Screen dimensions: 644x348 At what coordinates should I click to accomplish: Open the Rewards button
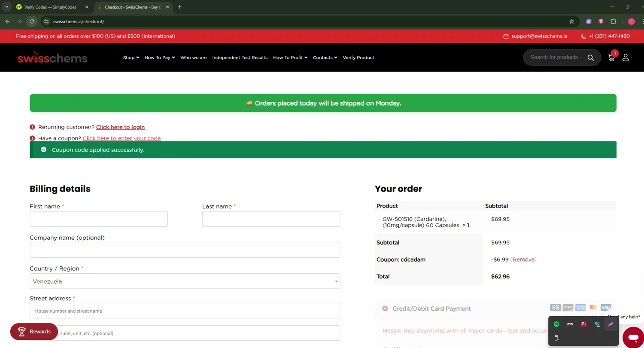coord(34,332)
